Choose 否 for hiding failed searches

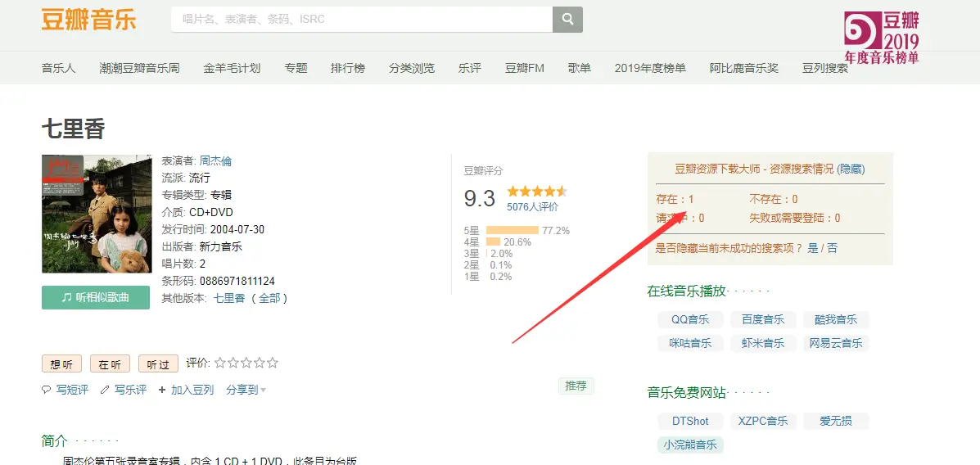click(x=833, y=248)
